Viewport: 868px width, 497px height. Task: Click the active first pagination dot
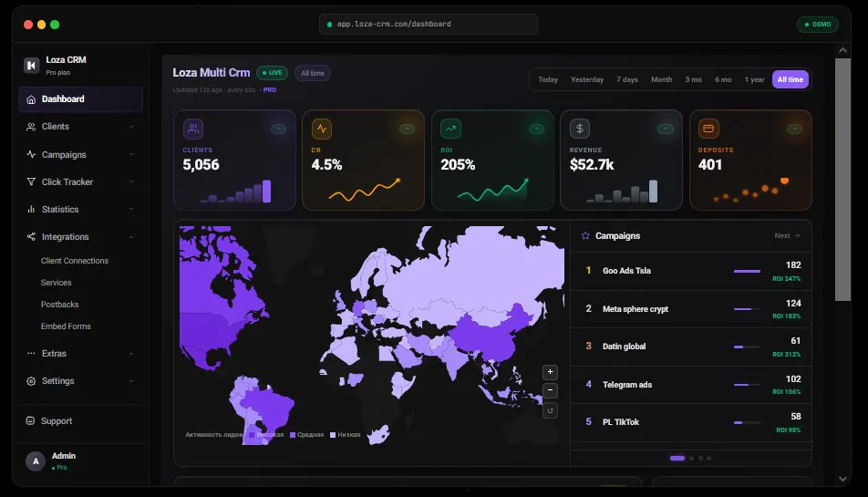coord(677,459)
